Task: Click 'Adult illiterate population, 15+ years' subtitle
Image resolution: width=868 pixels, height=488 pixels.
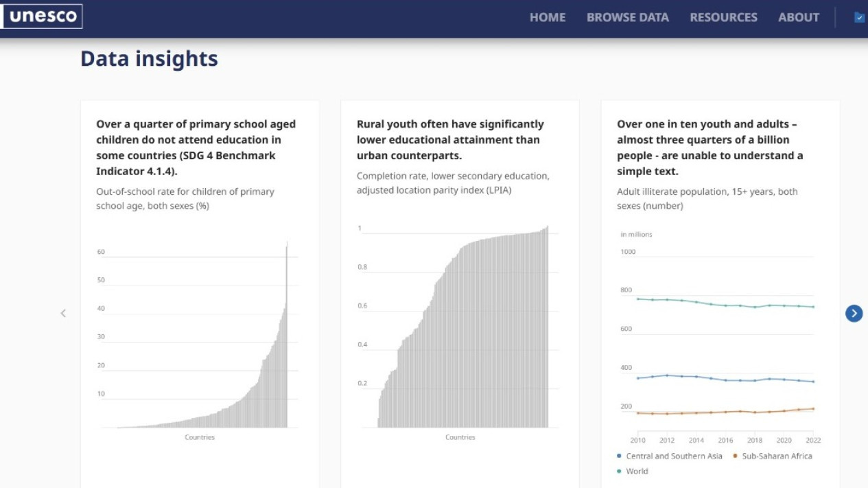Action: pos(707,198)
